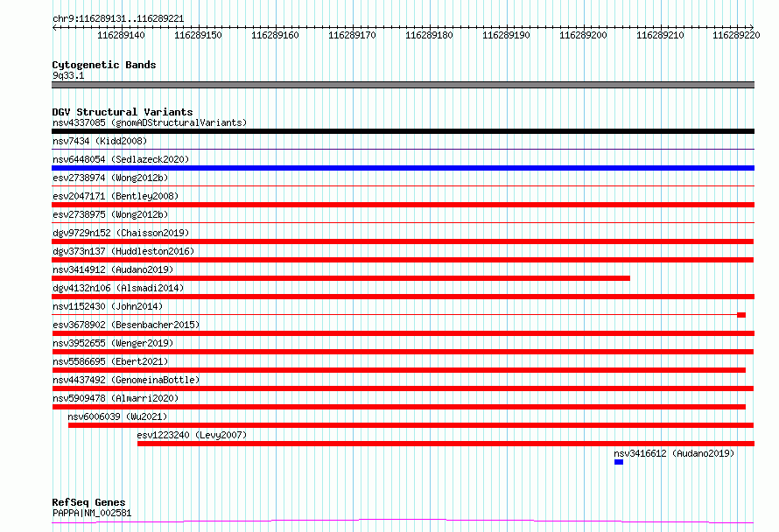This screenshot has height=532, width=779.
Task: Select the small red block on the nsv1152430 line
Action: click(741, 315)
